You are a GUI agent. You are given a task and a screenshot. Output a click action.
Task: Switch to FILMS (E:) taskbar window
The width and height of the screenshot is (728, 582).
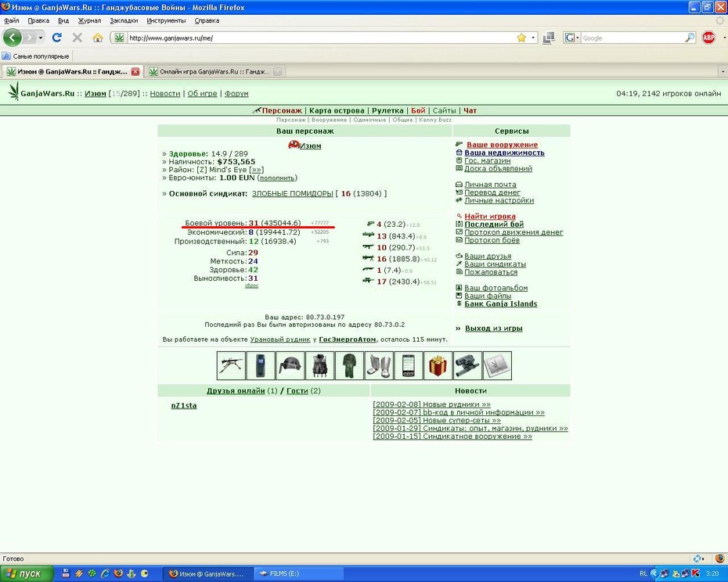point(299,573)
